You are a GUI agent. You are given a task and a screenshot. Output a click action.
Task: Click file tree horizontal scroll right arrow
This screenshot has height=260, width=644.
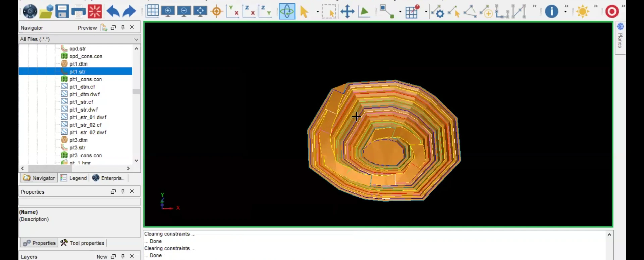128,168
